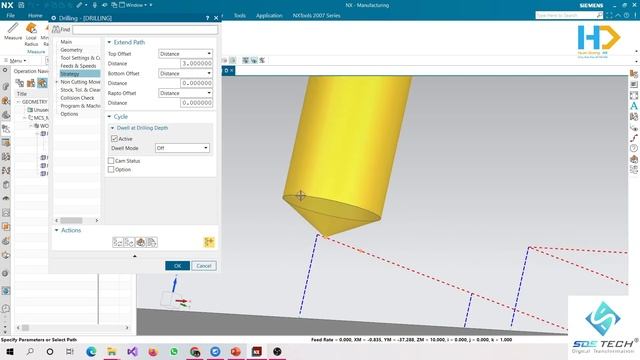The height and width of the screenshot is (360, 640).
Task: Collapse the Actions section
Action: point(57,230)
